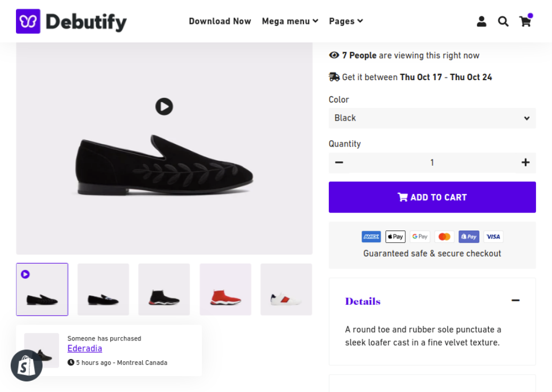This screenshot has width=552, height=392.
Task: Click the Visa payment icon
Action: pyautogui.click(x=493, y=237)
